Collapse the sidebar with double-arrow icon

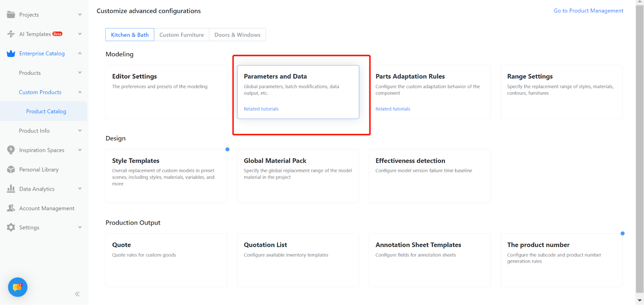[x=77, y=294]
